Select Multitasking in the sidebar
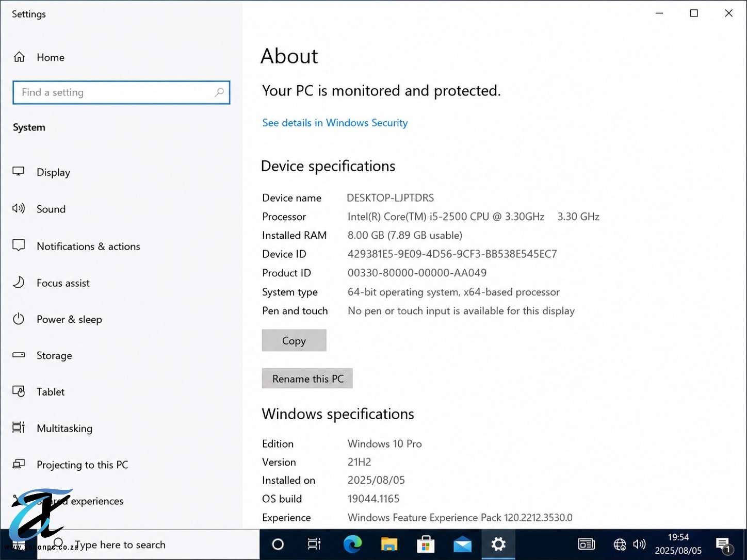This screenshot has width=747, height=560. [x=53, y=428]
